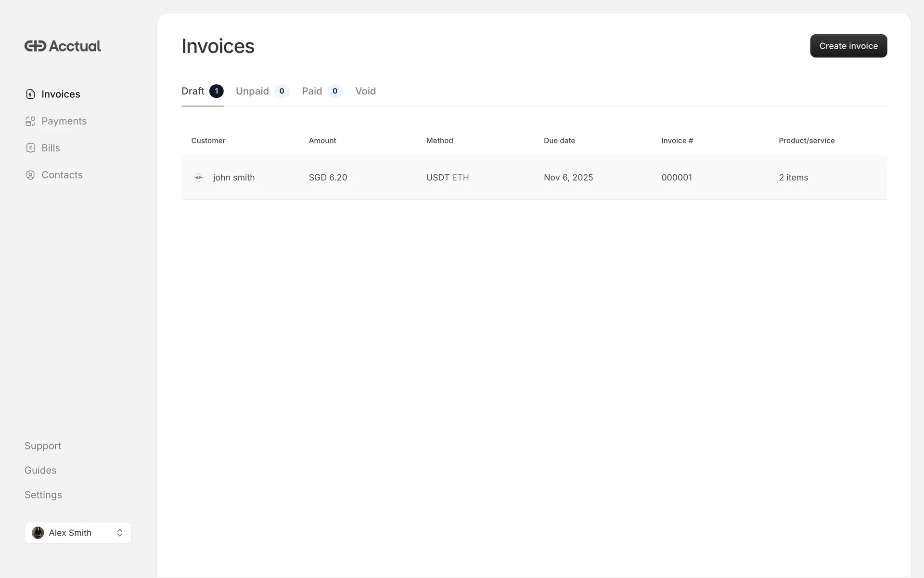924x578 pixels.
Task: Click the Bills sidebar icon
Action: 30,148
